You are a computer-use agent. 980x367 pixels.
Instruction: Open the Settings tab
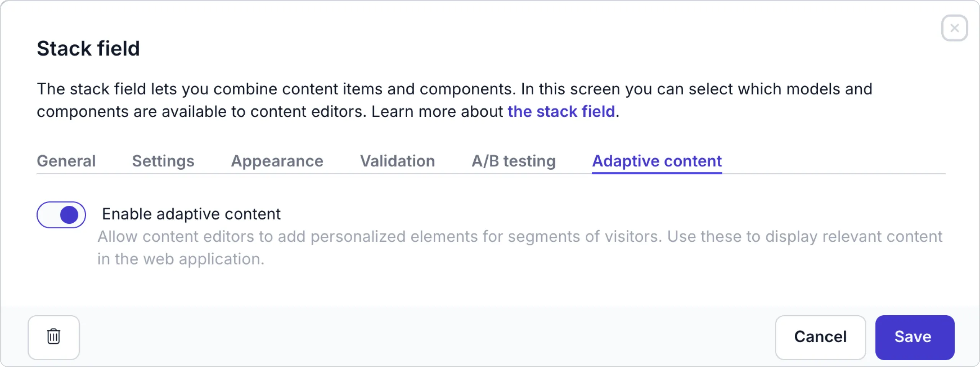163,161
